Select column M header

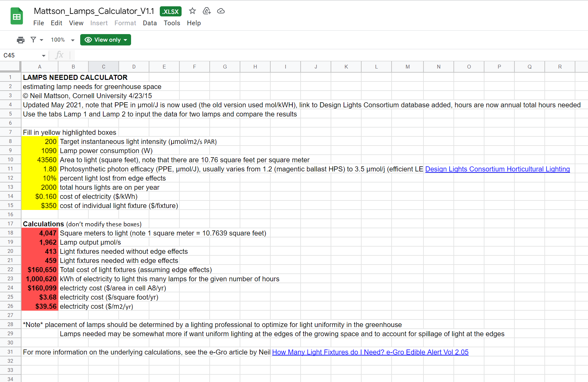tap(408, 67)
